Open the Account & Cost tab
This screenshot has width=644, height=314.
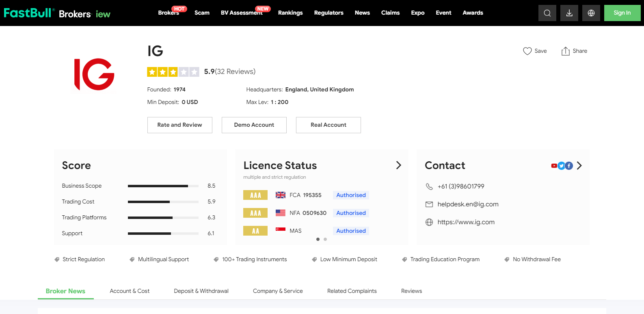pyautogui.click(x=130, y=291)
